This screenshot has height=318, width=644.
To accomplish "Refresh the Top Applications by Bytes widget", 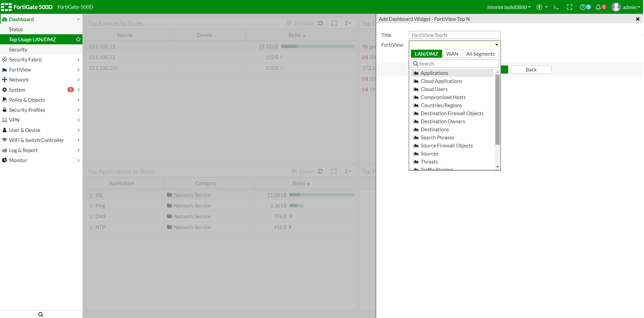I will 320,171.
